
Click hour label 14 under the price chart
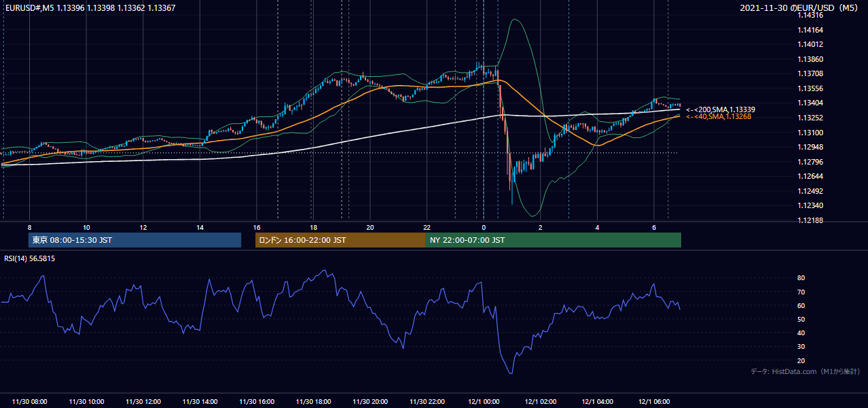pyautogui.click(x=200, y=228)
